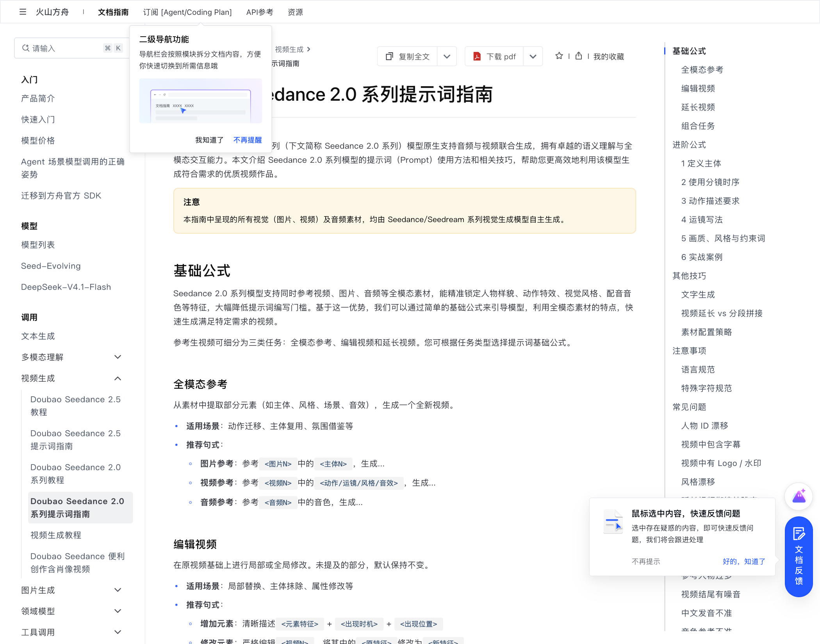This screenshot has width=820, height=644.
Task: Click the PDF icon in 下载 pdf
Action: (x=477, y=57)
